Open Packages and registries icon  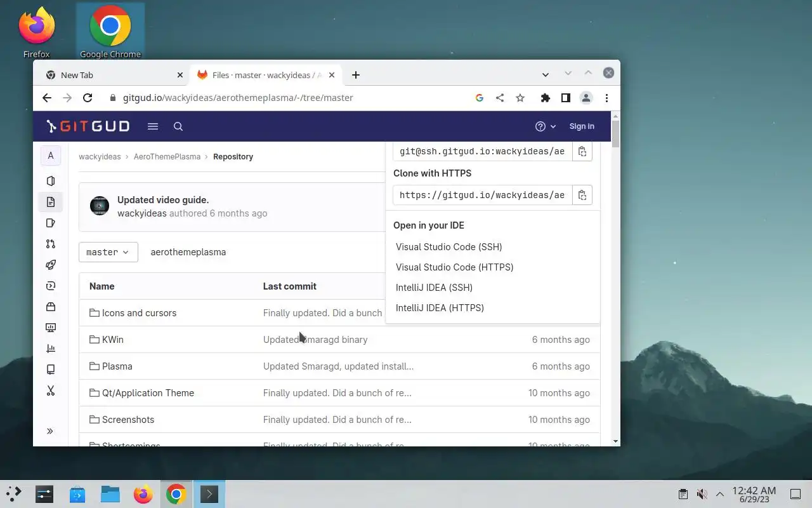point(51,307)
